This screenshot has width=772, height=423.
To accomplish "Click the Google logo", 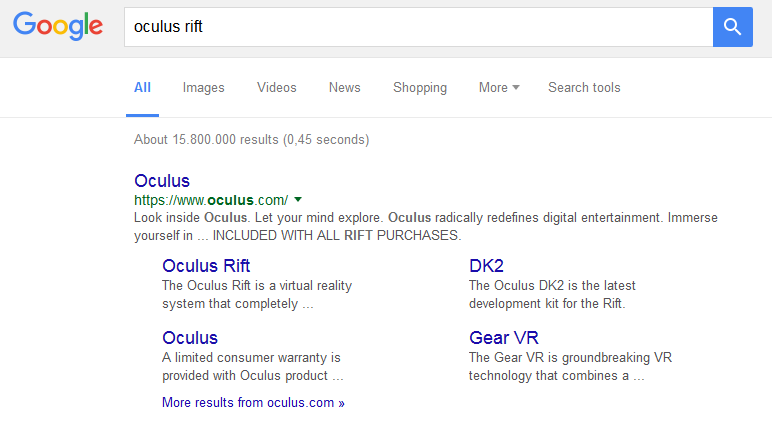I will [x=59, y=26].
